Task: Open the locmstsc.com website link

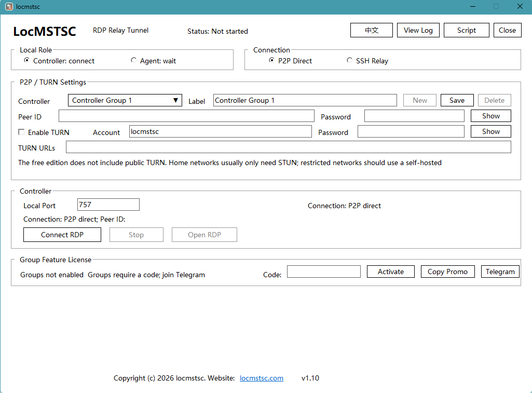Action: click(261, 378)
